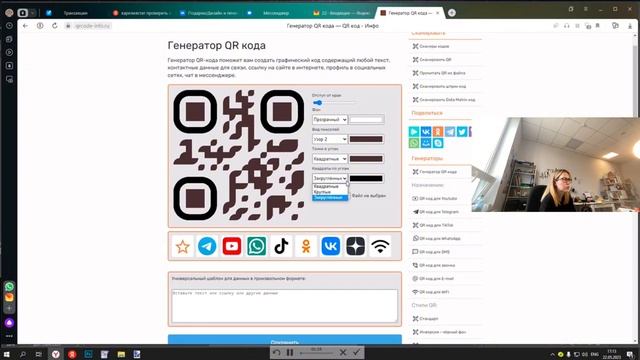
Task: Share via Telegram sidebar icon
Action: pyautogui.click(x=450, y=131)
